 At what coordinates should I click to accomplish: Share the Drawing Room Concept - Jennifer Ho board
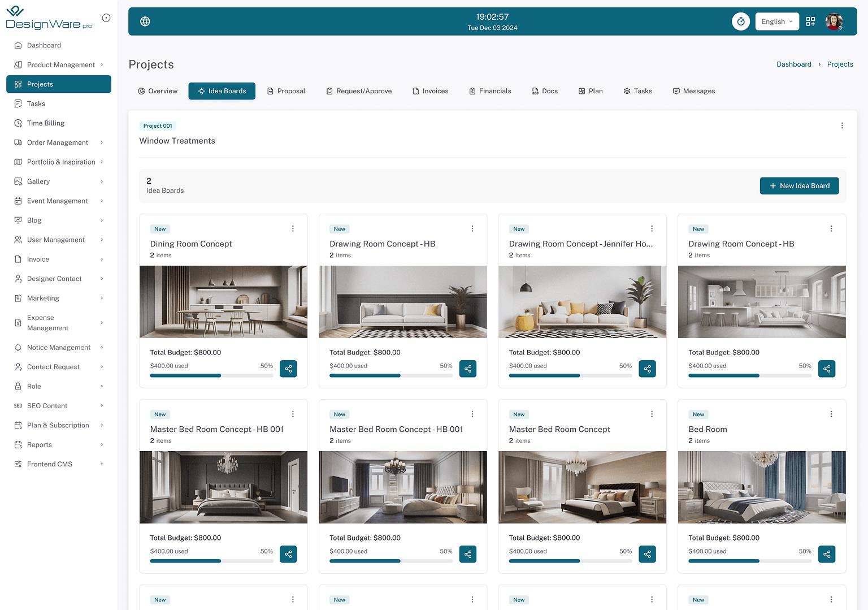pyautogui.click(x=647, y=369)
